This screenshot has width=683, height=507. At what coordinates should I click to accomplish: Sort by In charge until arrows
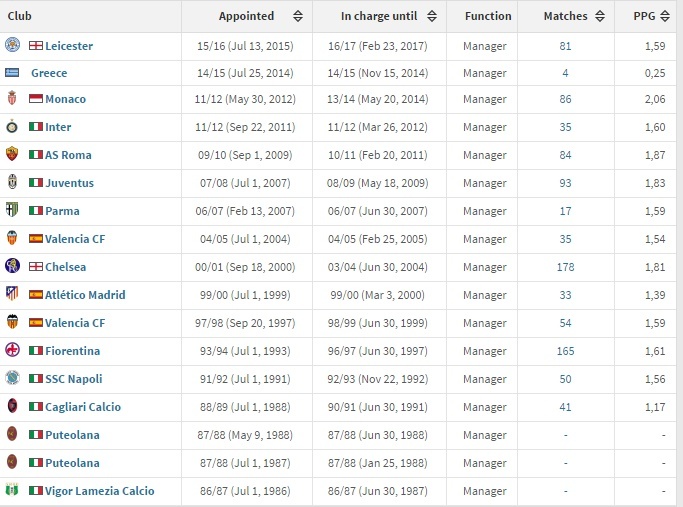click(x=432, y=16)
